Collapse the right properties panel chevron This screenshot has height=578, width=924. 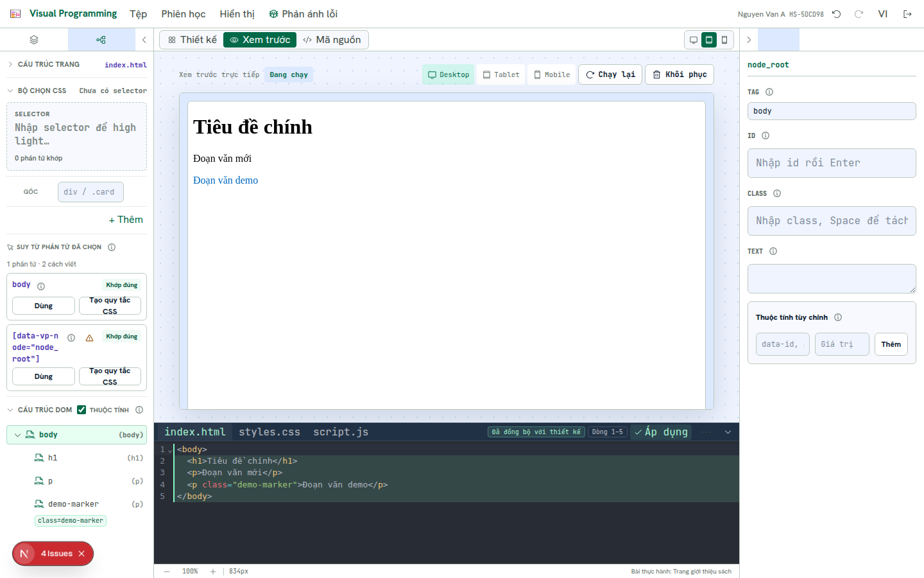[749, 40]
